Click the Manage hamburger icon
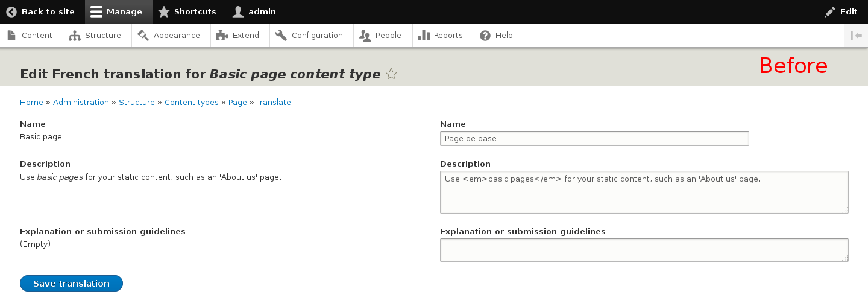 [96, 11]
